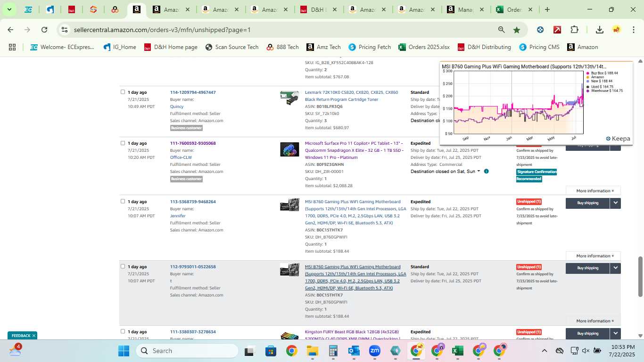
Task: Open Excel from taskbar
Action: tap(457, 351)
